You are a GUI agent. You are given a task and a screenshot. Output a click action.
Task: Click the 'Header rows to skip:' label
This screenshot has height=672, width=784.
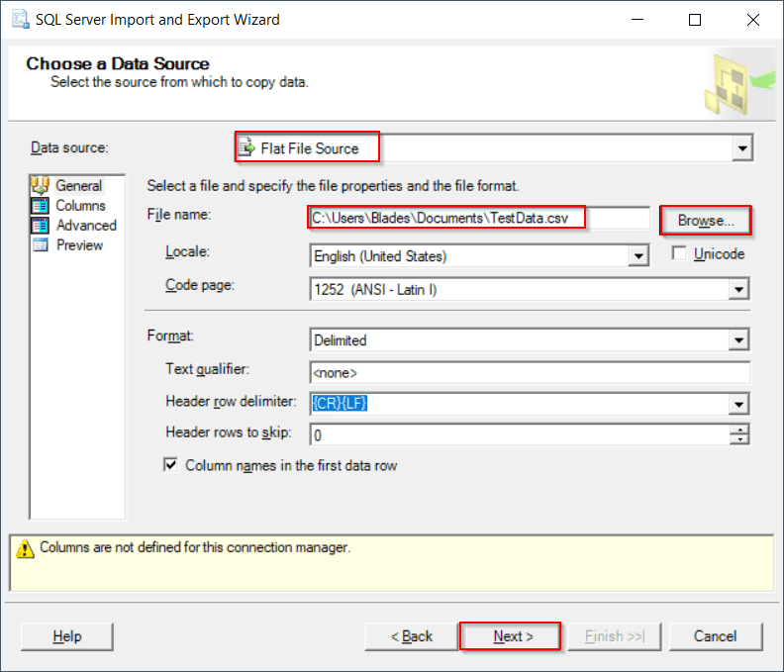[228, 432]
